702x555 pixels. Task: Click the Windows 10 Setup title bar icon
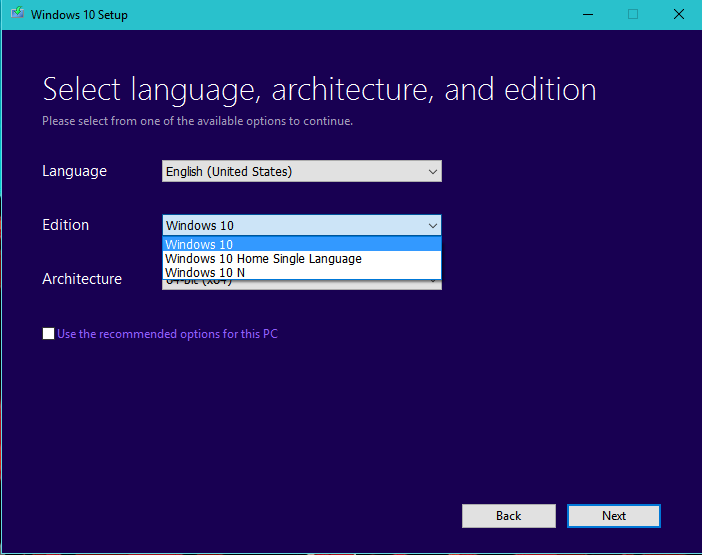click(x=17, y=13)
